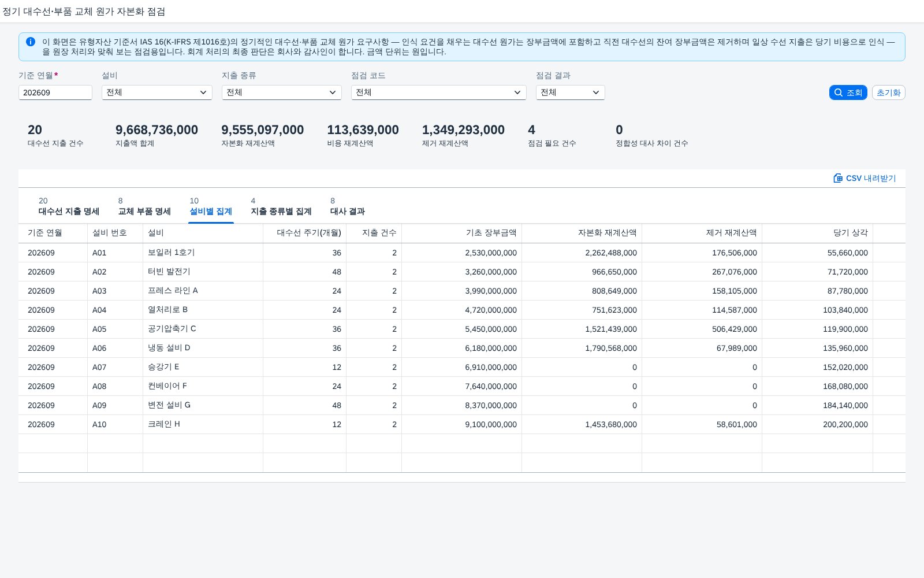Click the 초기화 reset button
The height and width of the screenshot is (578, 924).
click(888, 92)
